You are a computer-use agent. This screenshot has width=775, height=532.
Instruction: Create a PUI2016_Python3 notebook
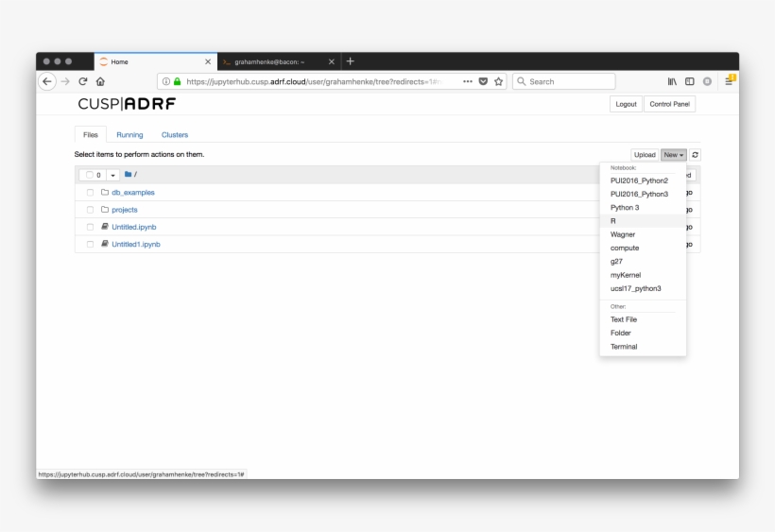coord(643,194)
